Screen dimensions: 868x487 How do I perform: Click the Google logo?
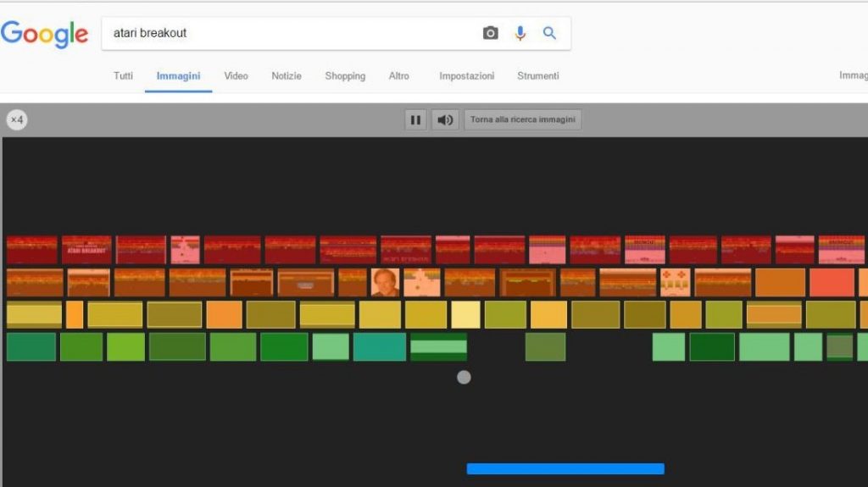pos(44,34)
